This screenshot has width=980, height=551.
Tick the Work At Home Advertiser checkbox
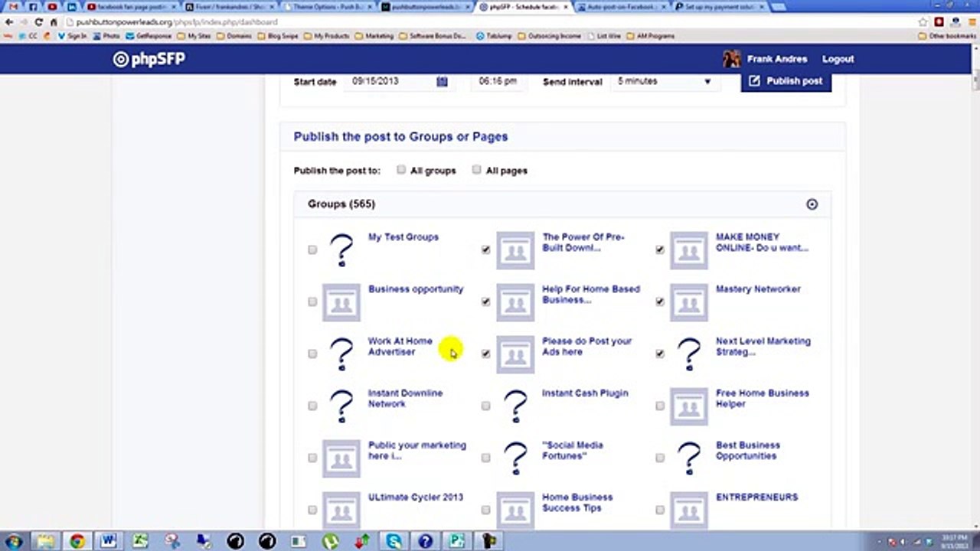(312, 354)
